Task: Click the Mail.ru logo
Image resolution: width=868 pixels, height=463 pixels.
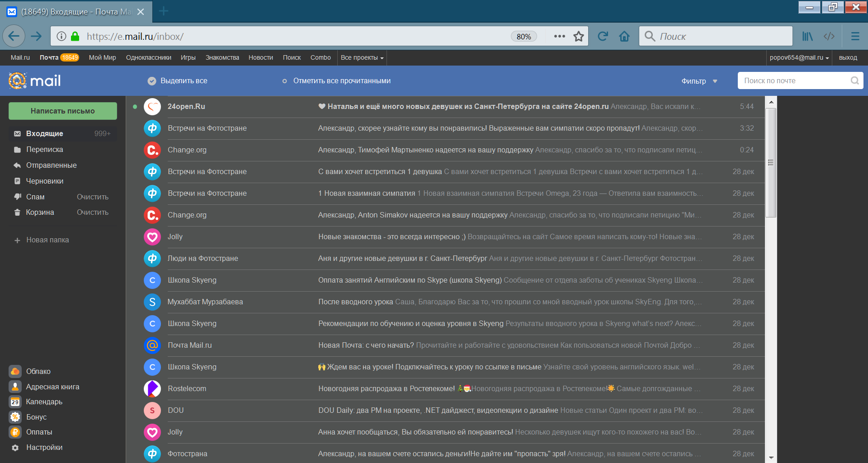Action: 34,80
